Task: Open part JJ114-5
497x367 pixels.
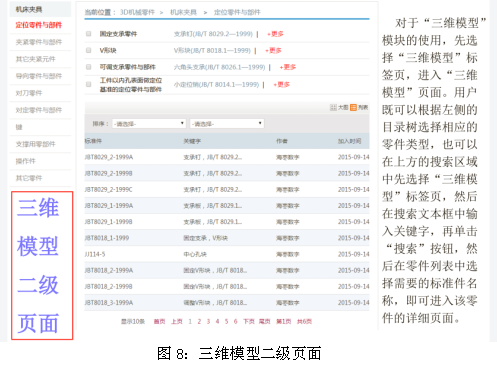Action: (95, 254)
